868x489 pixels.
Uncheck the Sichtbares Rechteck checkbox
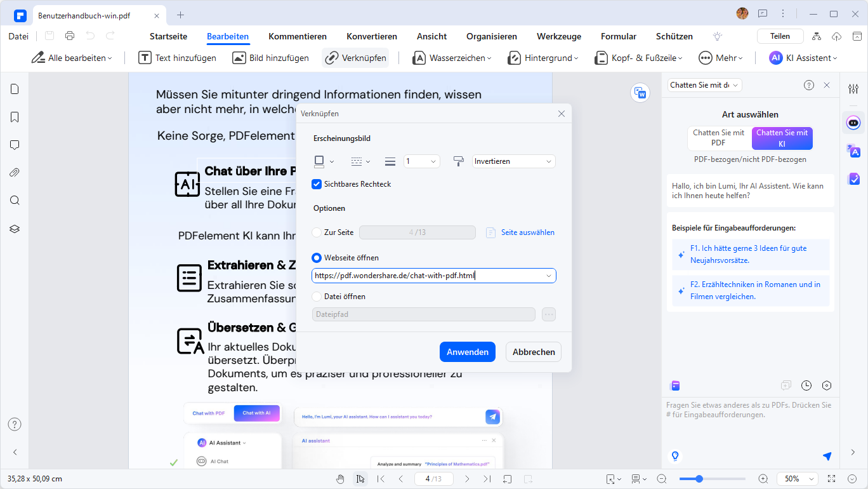pos(317,184)
